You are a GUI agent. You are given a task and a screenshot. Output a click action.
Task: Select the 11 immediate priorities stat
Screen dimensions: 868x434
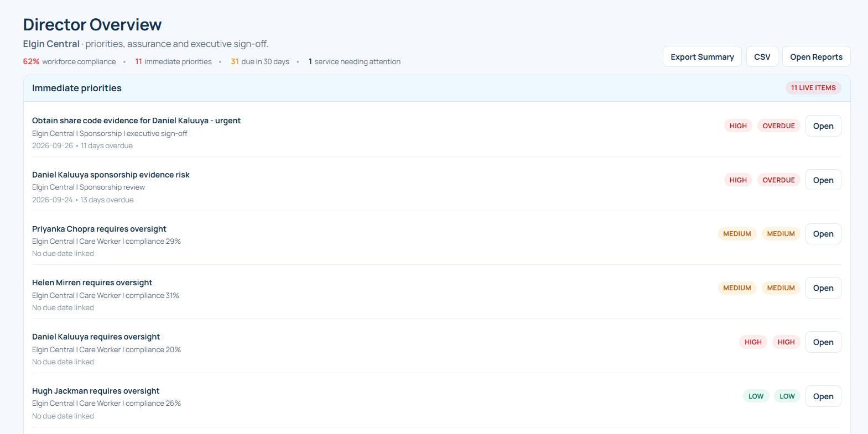tap(173, 61)
